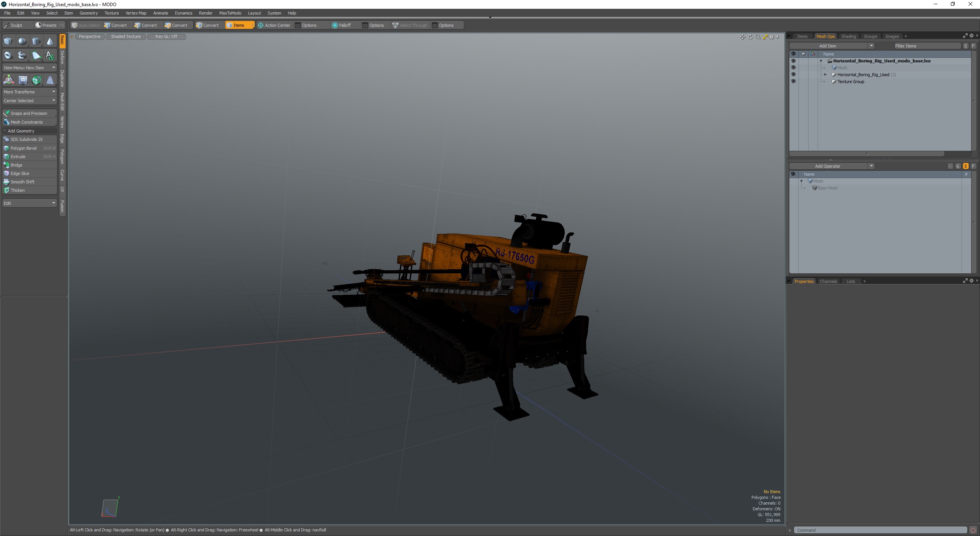The width and height of the screenshot is (980, 536).
Task: Open the Add Item dropdown arrow
Action: pyautogui.click(x=871, y=46)
